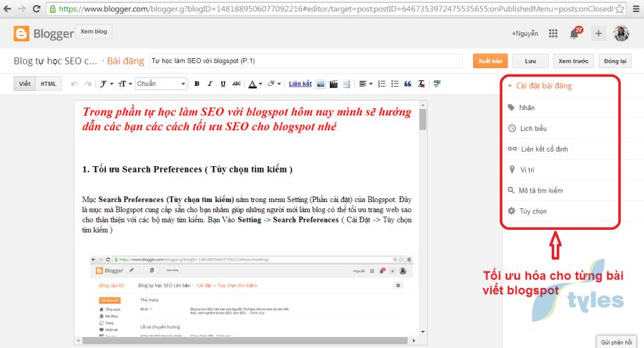Image resolution: width=644 pixels, height=348 pixels.
Task: Apply underline formatting
Action: (x=223, y=84)
